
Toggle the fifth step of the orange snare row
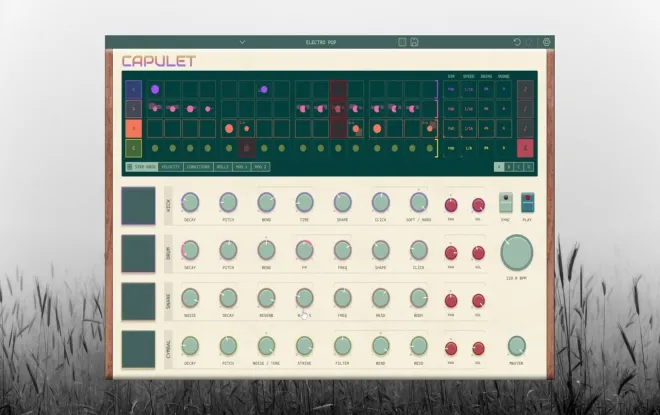(x=229, y=128)
